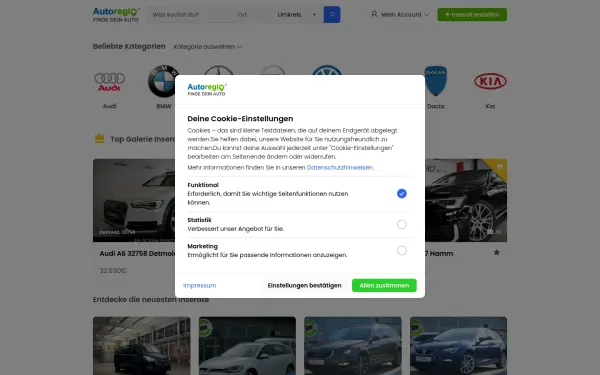Screen dimensions: 600x375
Task: Click the Autoregio logo inside the cookie dialog
Action: click(207, 90)
